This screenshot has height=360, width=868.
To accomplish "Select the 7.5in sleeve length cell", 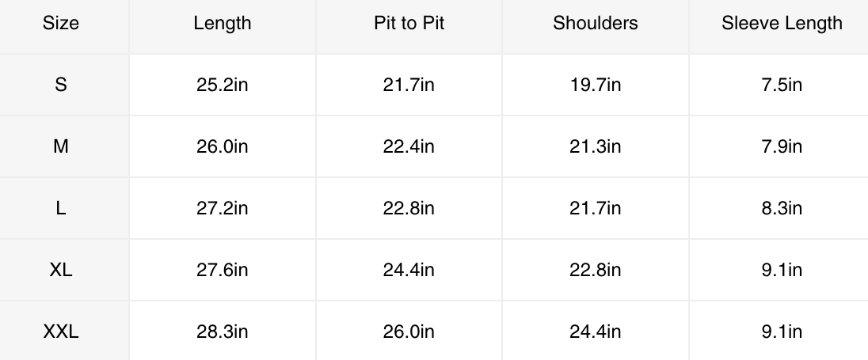I will coord(782,85).
